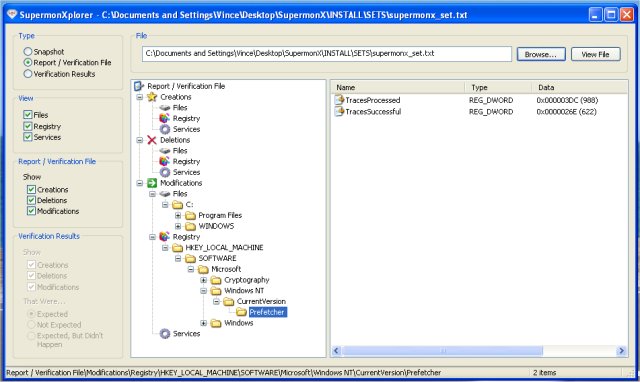The width and height of the screenshot is (640, 382).
Task: Click the red X icon beside Deletions
Action: tap(152, 140)
